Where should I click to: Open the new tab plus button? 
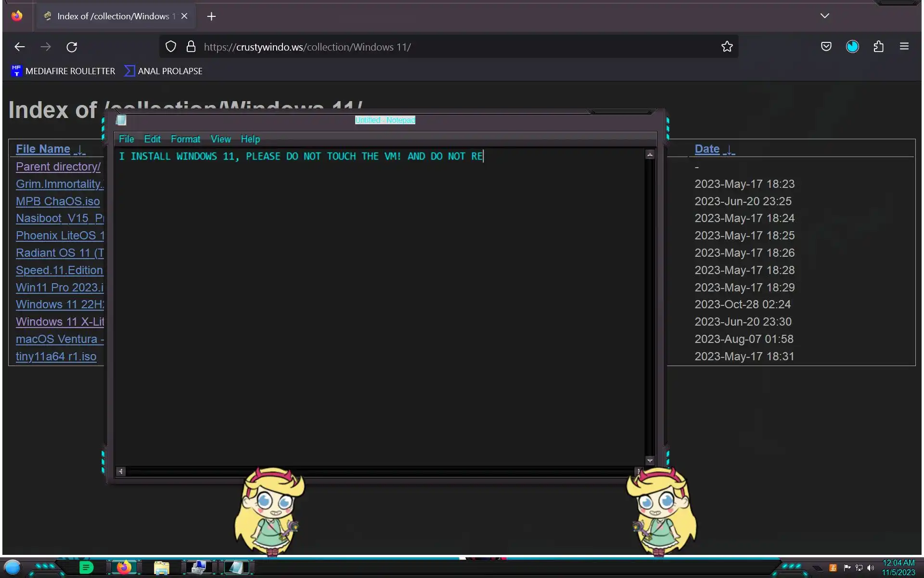[x=211, y=16]
